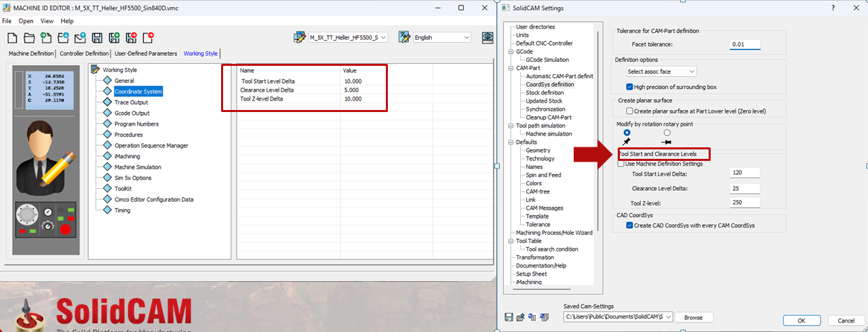Switch to the User-Defined Parameters tab
This screenshot has width=868, height=332.
[x=146, y=54]
